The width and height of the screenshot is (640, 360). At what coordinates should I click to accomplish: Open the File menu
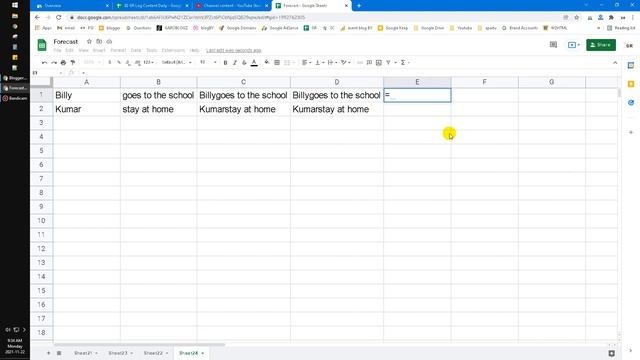click(x=57, y=50)
